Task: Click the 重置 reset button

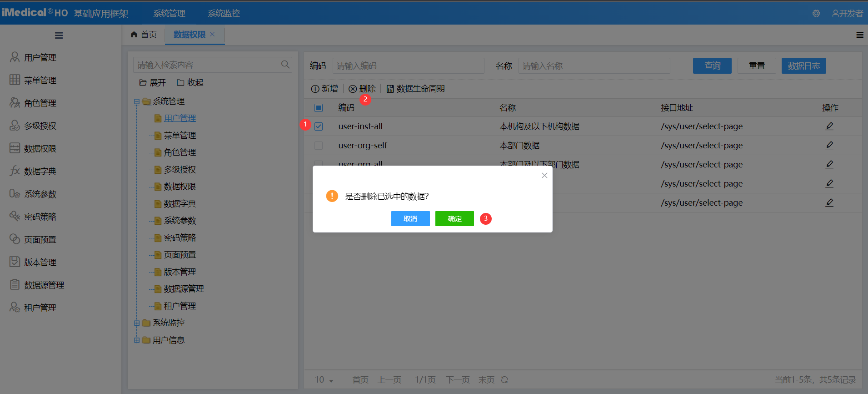Action: click(757, 66)
